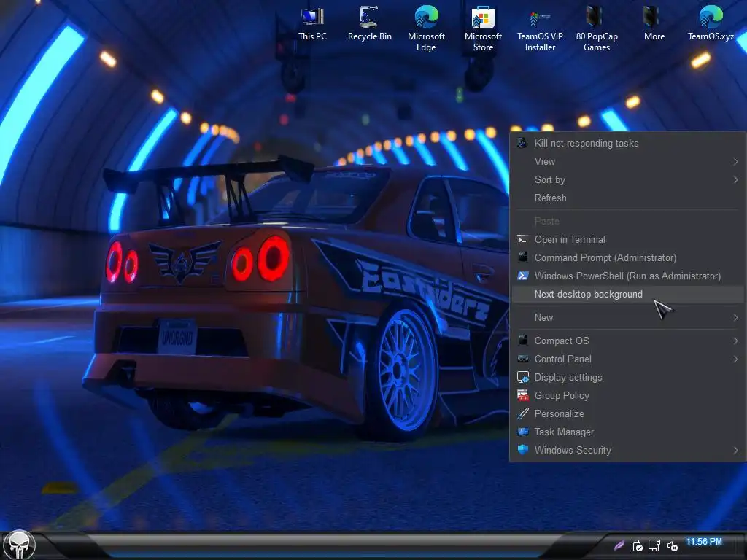Click the Windows PowerShell menu icon
The height and width of the screenshot is (560, 747).
click(x=522, y=276)
